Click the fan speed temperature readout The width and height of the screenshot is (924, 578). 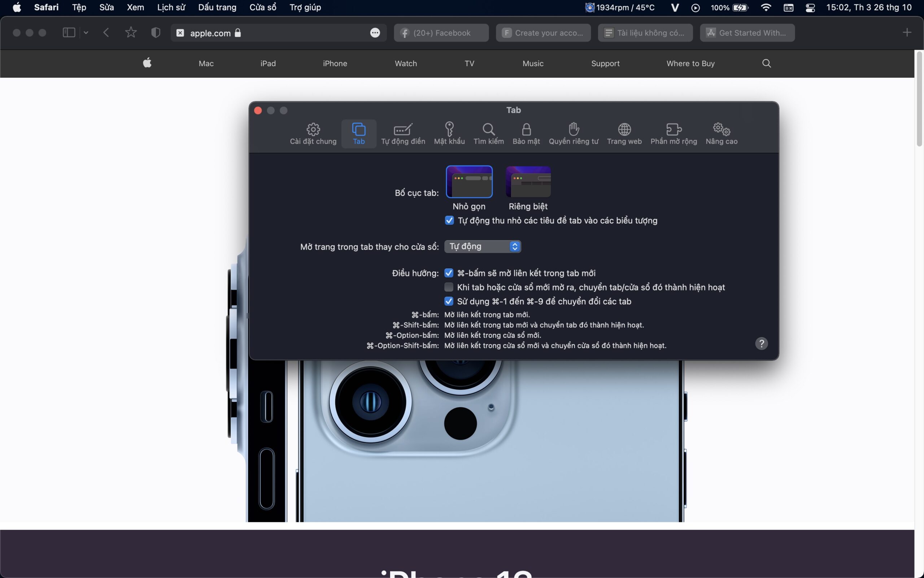click(620, 8)
